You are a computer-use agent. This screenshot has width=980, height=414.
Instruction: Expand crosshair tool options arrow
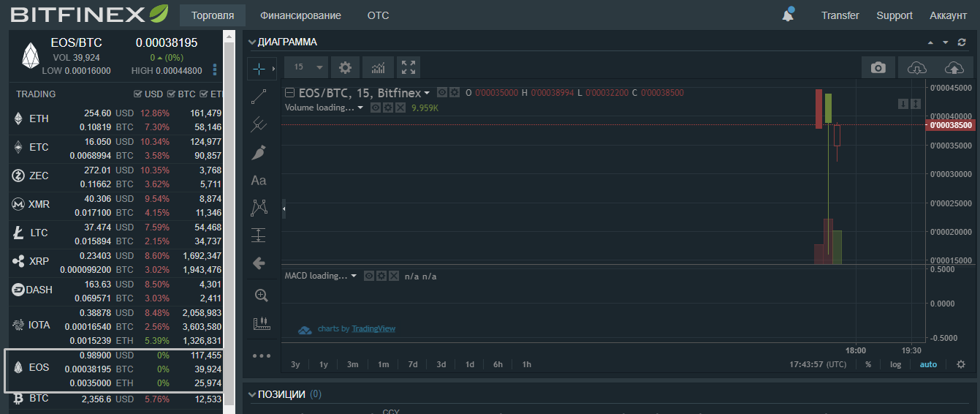click(x=273, y=69)
